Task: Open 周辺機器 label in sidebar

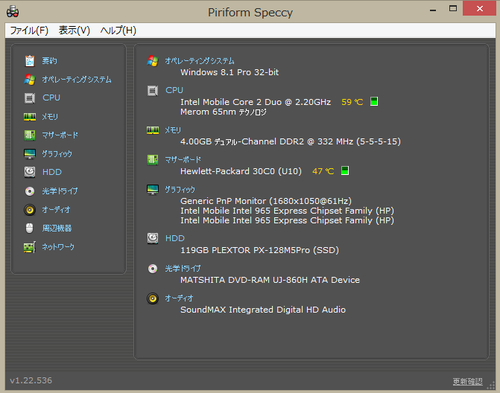Action: (57, 228)
